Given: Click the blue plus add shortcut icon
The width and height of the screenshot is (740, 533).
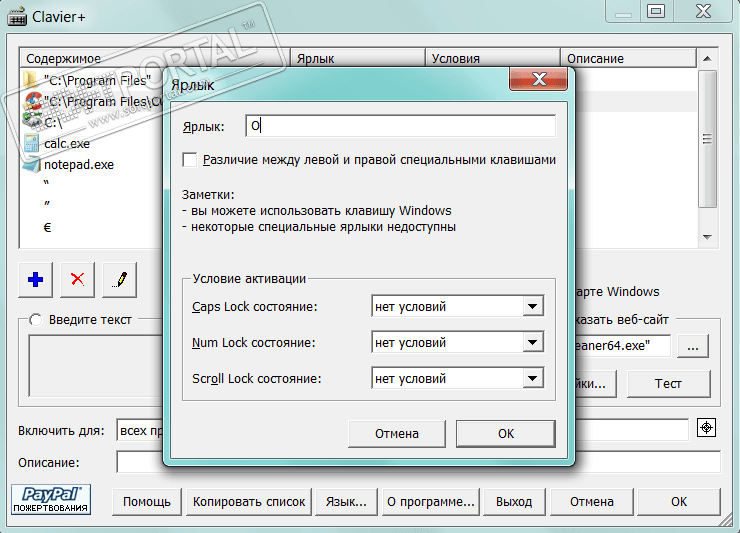Looking at the screenshot, I should point(35,279).
